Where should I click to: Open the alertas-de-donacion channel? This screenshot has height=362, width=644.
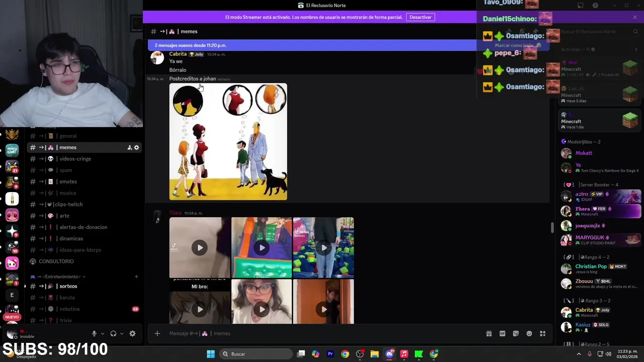(x=84, y=227)
